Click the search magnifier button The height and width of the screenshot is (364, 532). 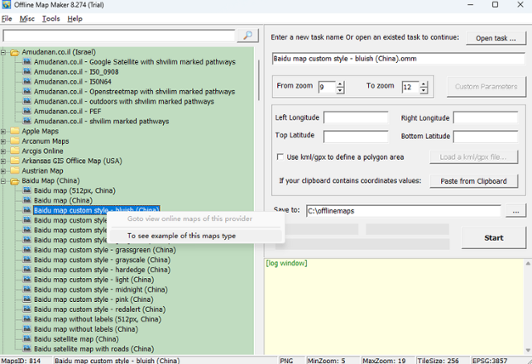247,35
